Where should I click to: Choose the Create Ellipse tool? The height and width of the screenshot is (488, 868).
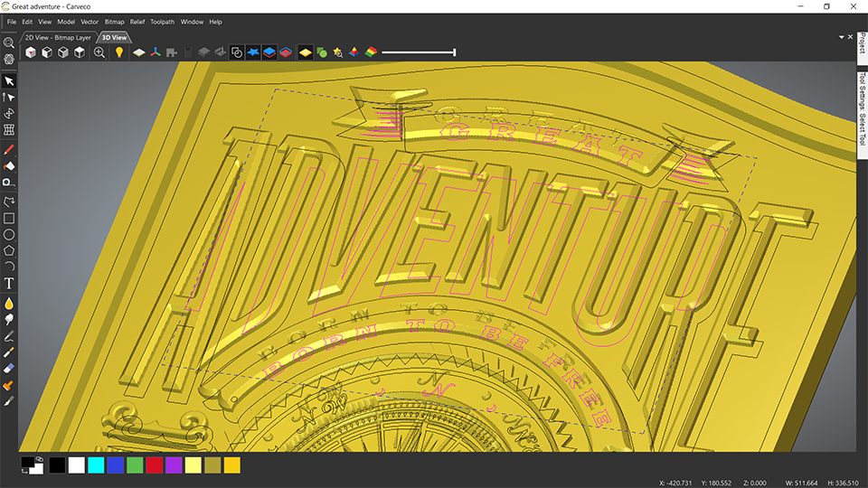pos(9,234)
